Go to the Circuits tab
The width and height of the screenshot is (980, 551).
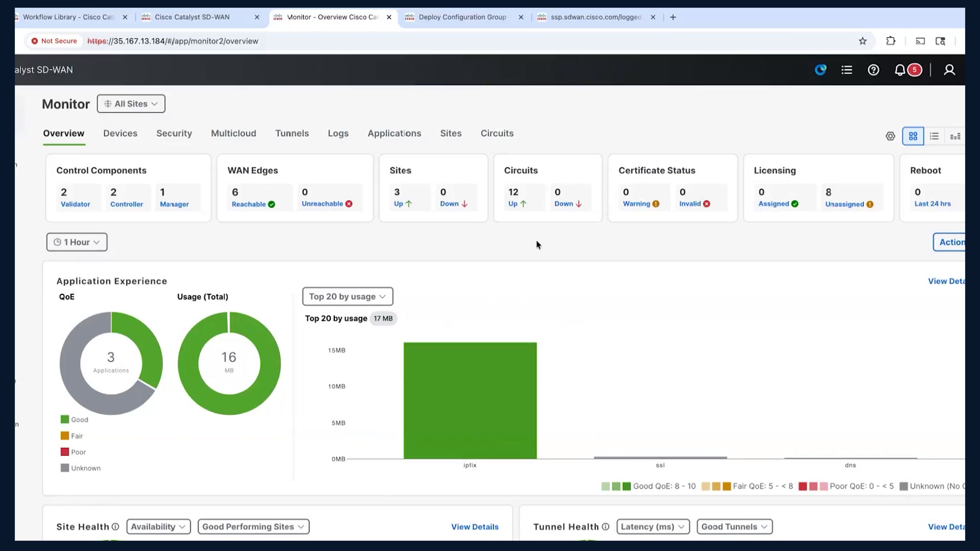click(497, 133)
